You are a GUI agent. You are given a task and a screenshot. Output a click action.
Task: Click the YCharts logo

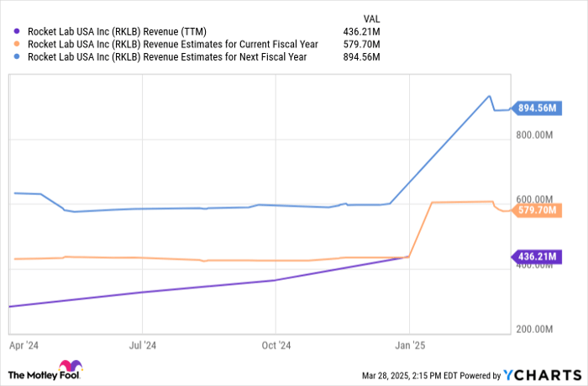(538, 374)
